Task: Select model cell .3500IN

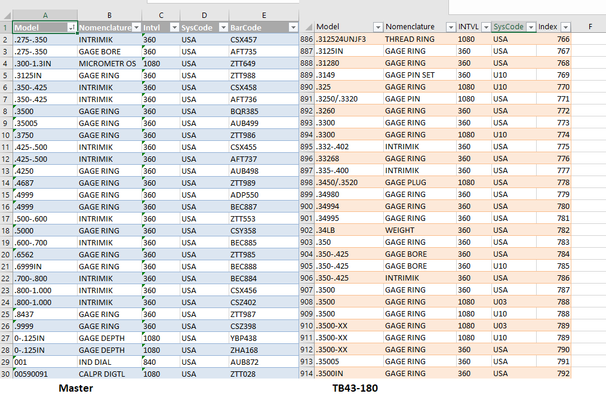Action: click(x=349, y=374)
